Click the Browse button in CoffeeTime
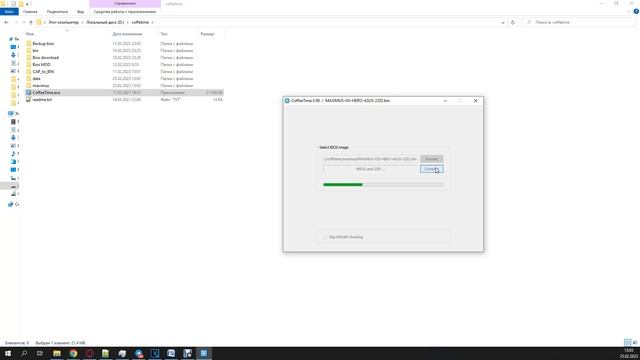The height and width of the screenshot is (360, 640). click(431, 159)
